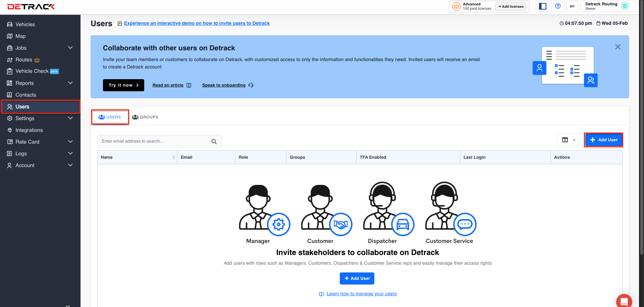Select Integrations in the sidebar
This screenshot has width=644, height=307.
(x=29, y=130)
